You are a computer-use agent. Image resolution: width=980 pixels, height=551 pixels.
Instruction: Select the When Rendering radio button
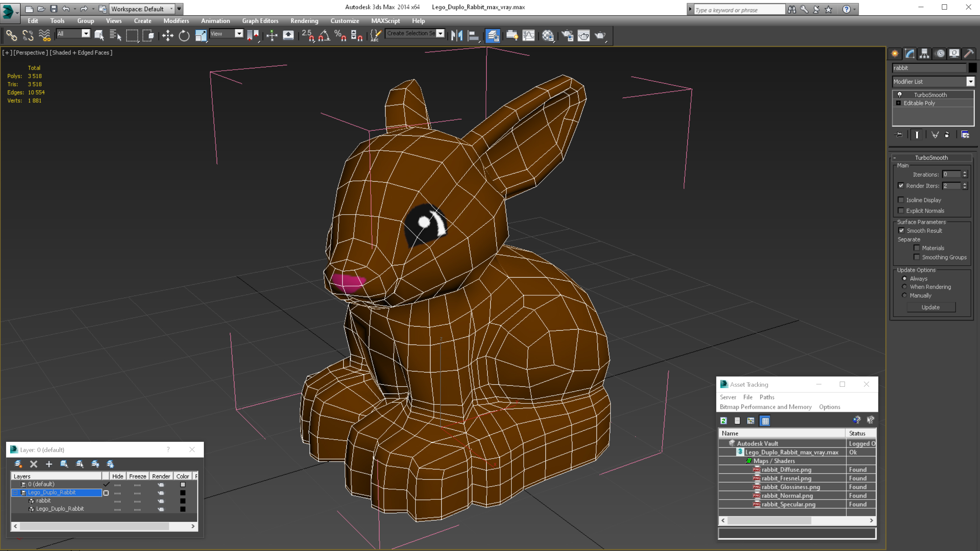click(x=905, y=287)
